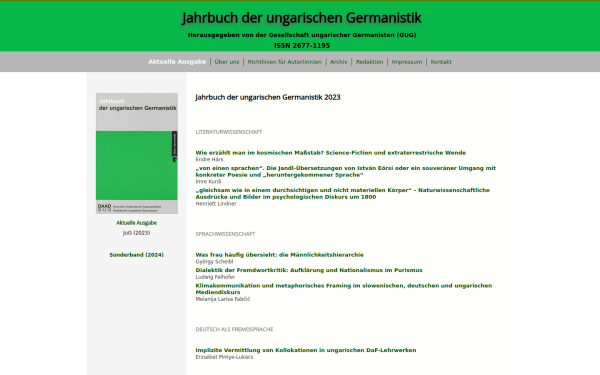This screenshot has width=600, height=375.
Task: Click author name Endre Hárs
Action: pyautogui.click(x=209, y=159)
